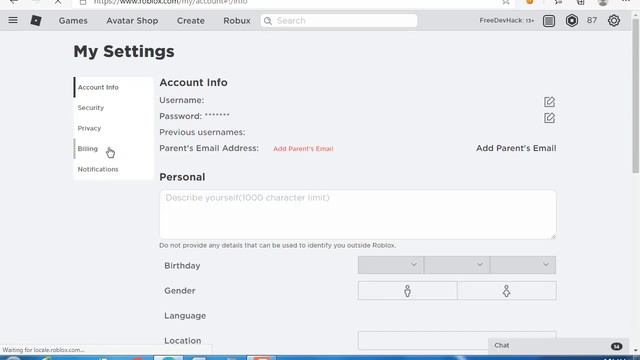
Task: Click the red Add Parent's Email link
Action: 303,149
